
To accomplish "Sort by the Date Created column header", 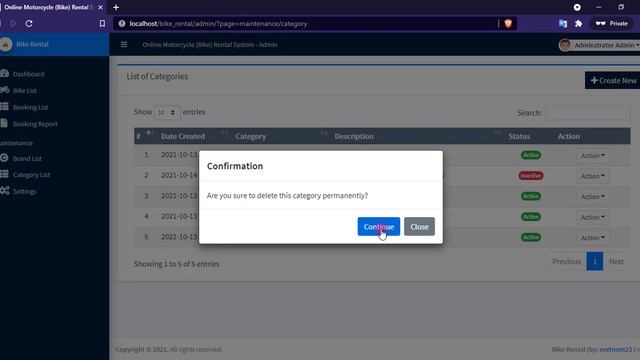I will 183,136.
